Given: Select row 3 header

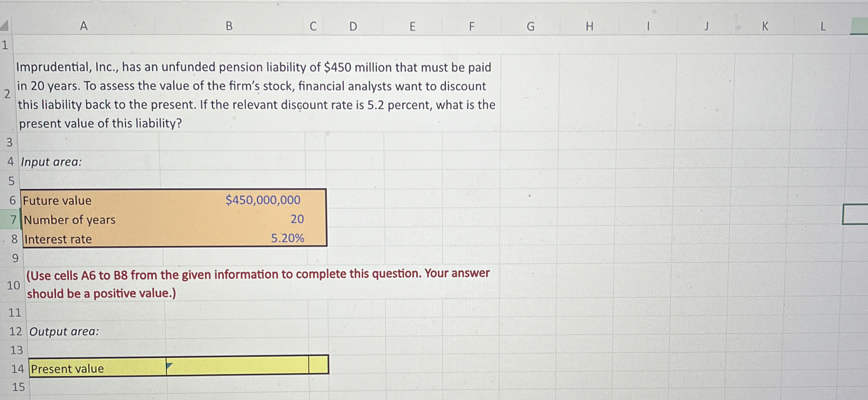Looking at the screenshot, I should pos(9,142).
